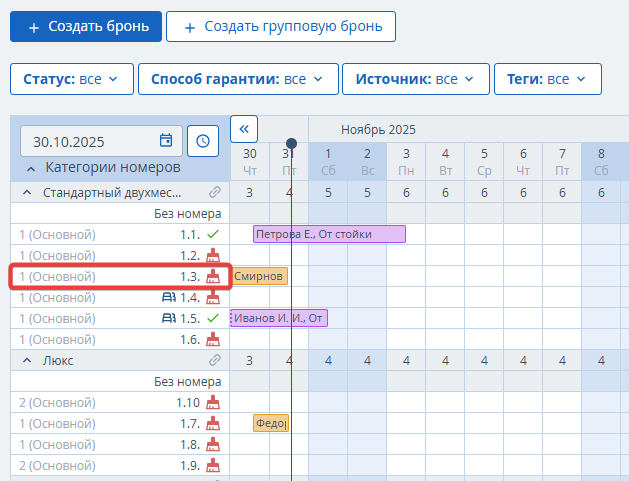Screen dimensions: 629x481
Task: Click the clock current-time button
Action: pos(203,141)
